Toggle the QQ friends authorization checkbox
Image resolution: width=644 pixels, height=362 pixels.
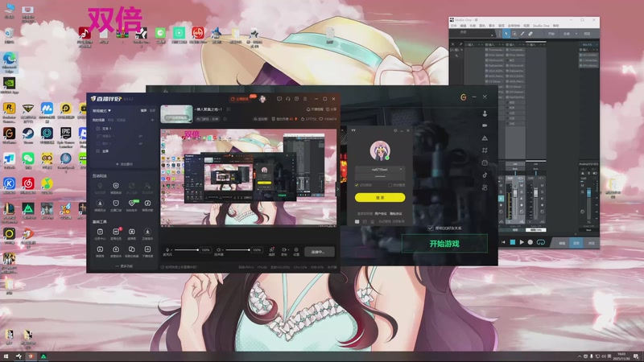pyautogui.click(x=430, y=228)
